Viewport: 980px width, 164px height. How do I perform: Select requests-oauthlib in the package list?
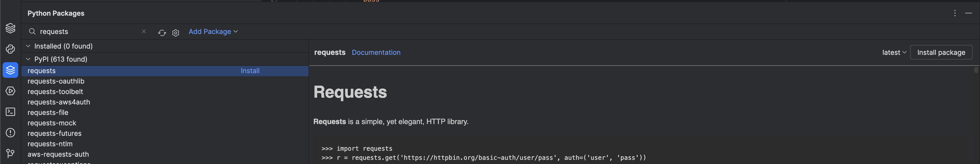(56, 81)
